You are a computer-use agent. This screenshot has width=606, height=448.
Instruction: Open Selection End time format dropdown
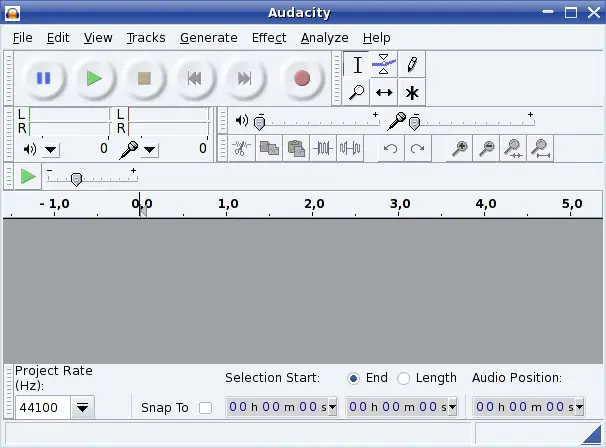click(452, 407)
